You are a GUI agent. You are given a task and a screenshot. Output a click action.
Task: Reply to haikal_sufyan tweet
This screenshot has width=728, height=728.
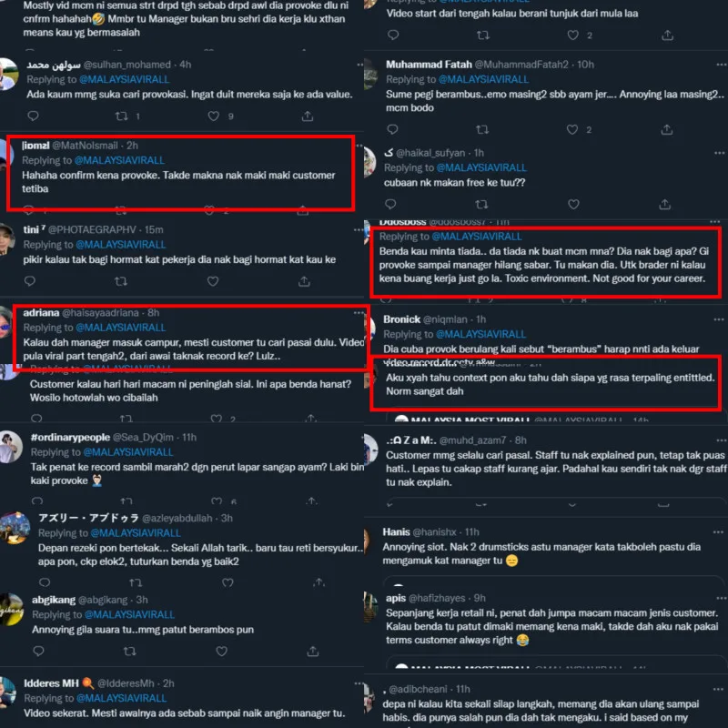coord(391,204)
